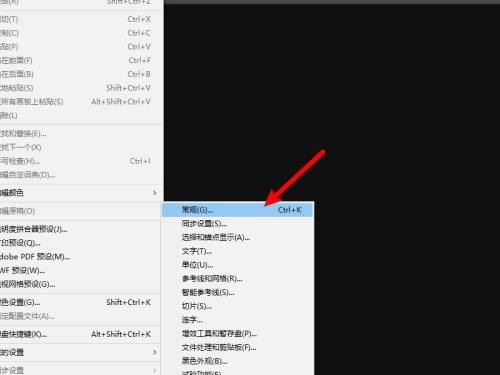The height and width of the screenshot is (375, 500).
Task: Open 常规(G) preferences with Ctrl+K shortcut
Action: click(x=238, y=210)
